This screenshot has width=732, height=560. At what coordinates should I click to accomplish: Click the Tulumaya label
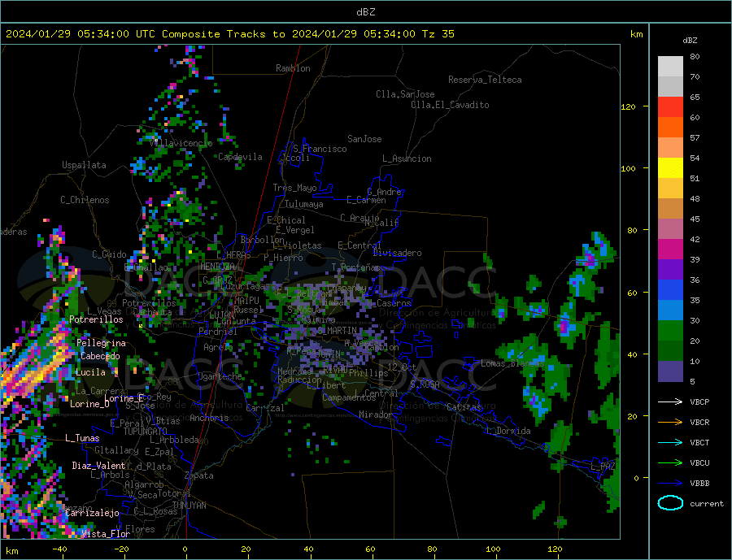click(304, 204)
